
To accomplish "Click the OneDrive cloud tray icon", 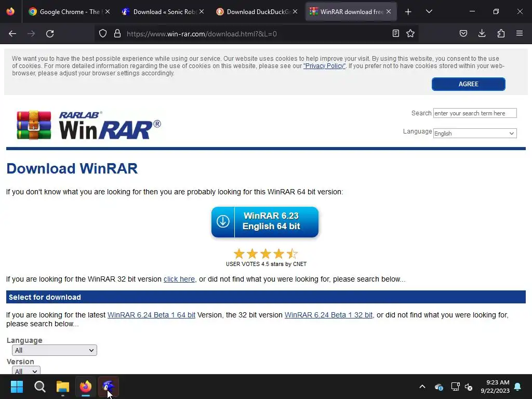I will pyautogui.click(x=438, y=387).
